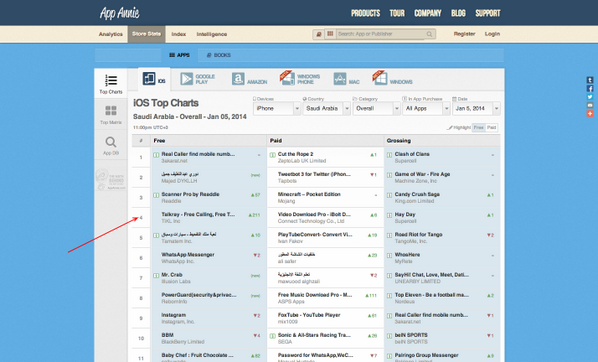Open the Date dropdown showing Jan 5, 2014
Image resolution: width=598 pixels, height=362 pixels.
point(476,108)
